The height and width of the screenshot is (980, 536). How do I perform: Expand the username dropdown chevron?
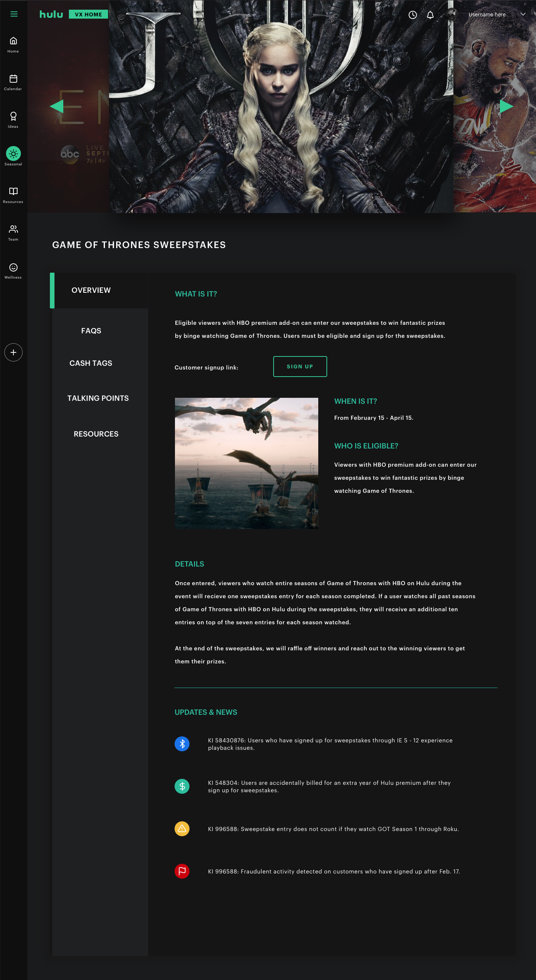pyautogui.click(x=523, y=15)
